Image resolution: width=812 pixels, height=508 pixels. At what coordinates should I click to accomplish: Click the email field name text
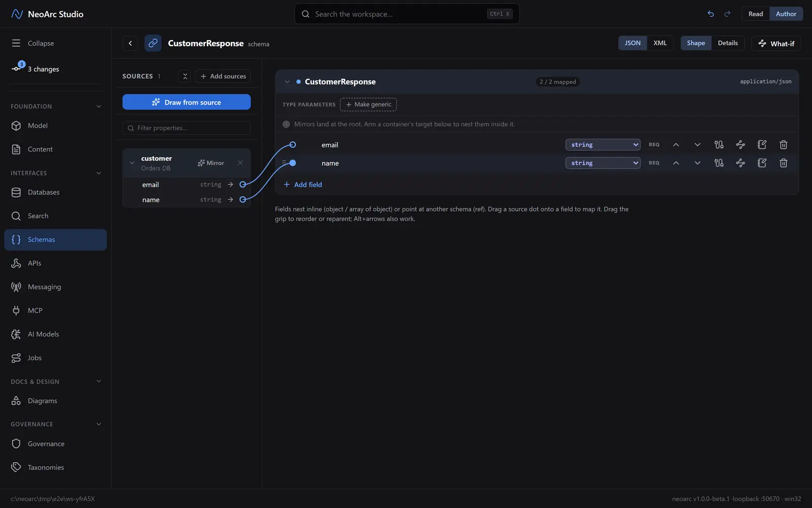pos(330,145)
